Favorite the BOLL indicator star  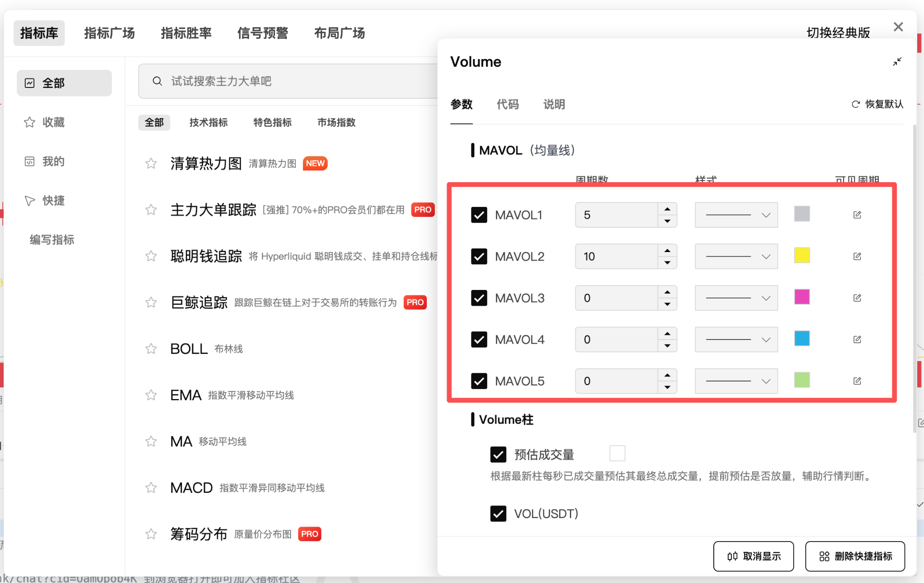coord(151,349)
